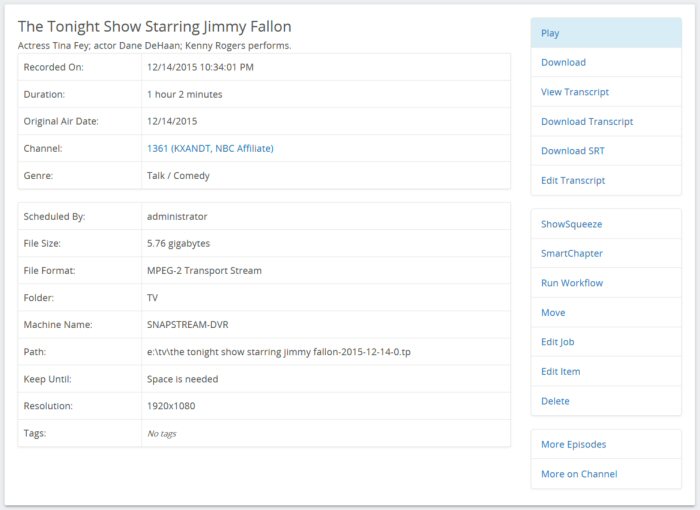Click the Tags label
700x510 pixels.
click(x=35, y=433)
